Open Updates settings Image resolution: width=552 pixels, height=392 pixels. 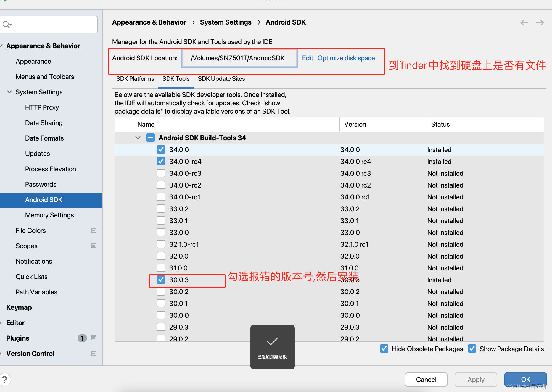tap(38, 154)
